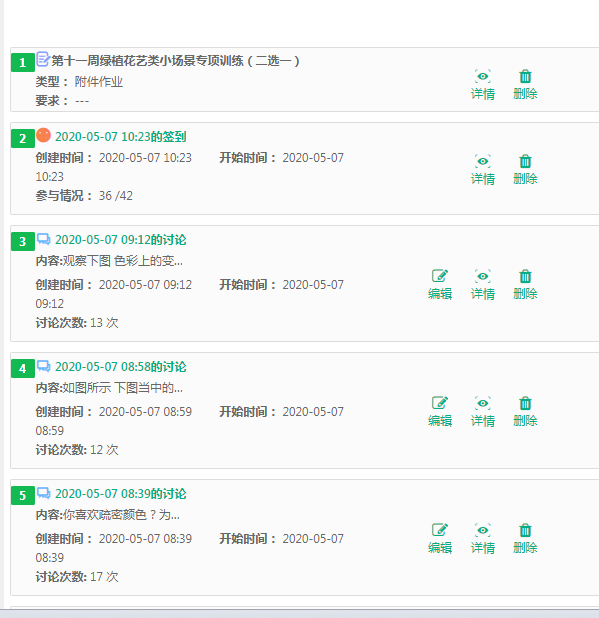
Task: Open the 2020-05-07 09:12 discussion title link
Action: [x=121, y=240]
